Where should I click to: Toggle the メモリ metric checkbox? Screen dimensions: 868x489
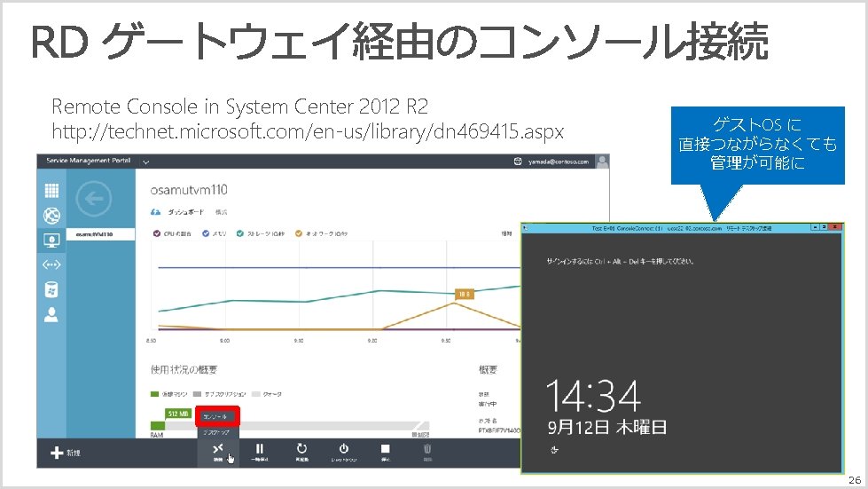pos(206,233)
